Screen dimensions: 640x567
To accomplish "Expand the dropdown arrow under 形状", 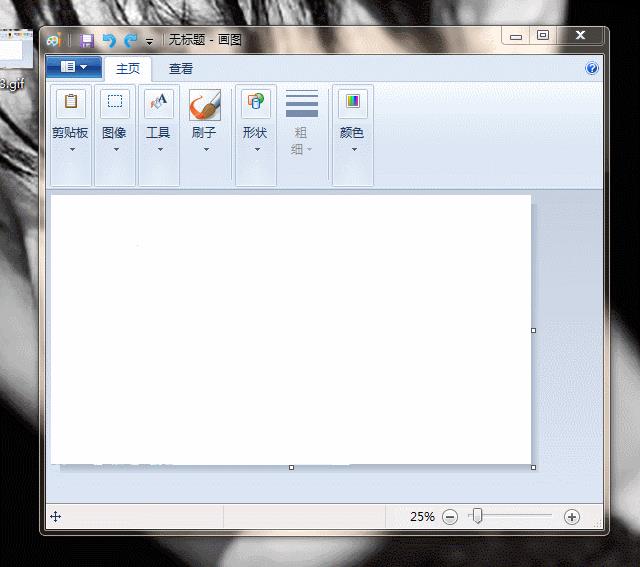I will point(257,149).
